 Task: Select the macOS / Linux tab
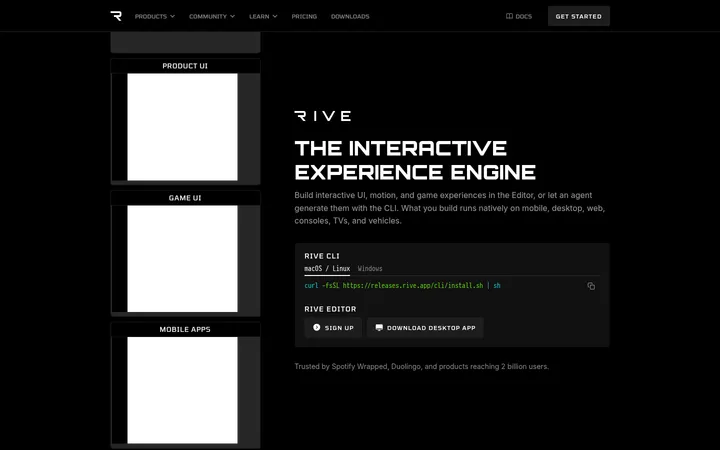point(327,269)
